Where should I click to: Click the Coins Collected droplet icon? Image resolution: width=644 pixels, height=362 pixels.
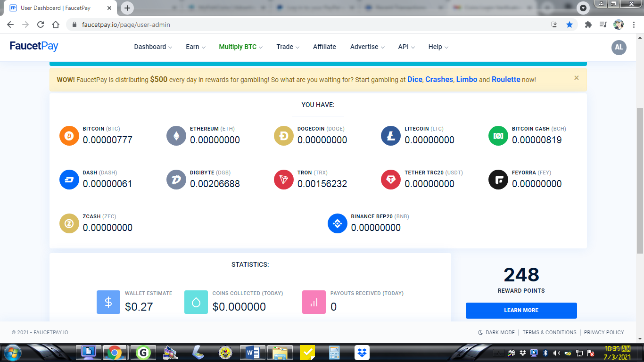coord(196,302)
